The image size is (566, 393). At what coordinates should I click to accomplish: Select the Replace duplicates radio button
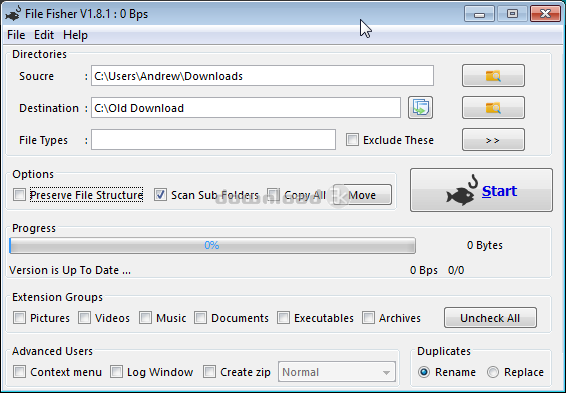(493, 372)
